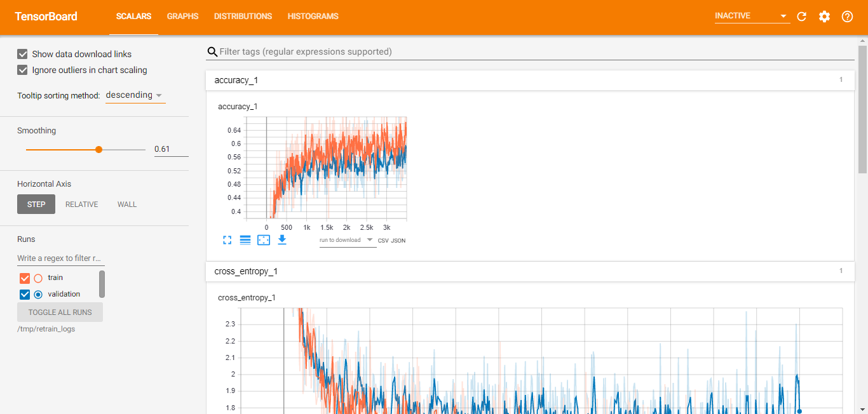Select STEP horizontal axis

coord(36,204)
